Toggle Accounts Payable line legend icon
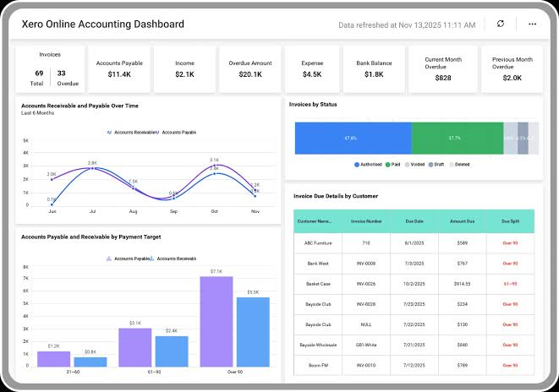This screenshot has height=392, width=559. (x=157, y=132)
